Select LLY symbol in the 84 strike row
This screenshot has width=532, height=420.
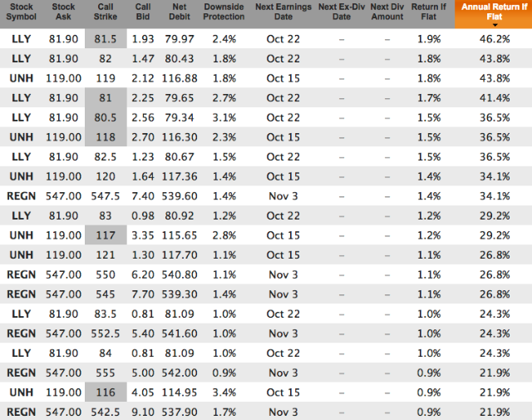(x=21, y=353)
